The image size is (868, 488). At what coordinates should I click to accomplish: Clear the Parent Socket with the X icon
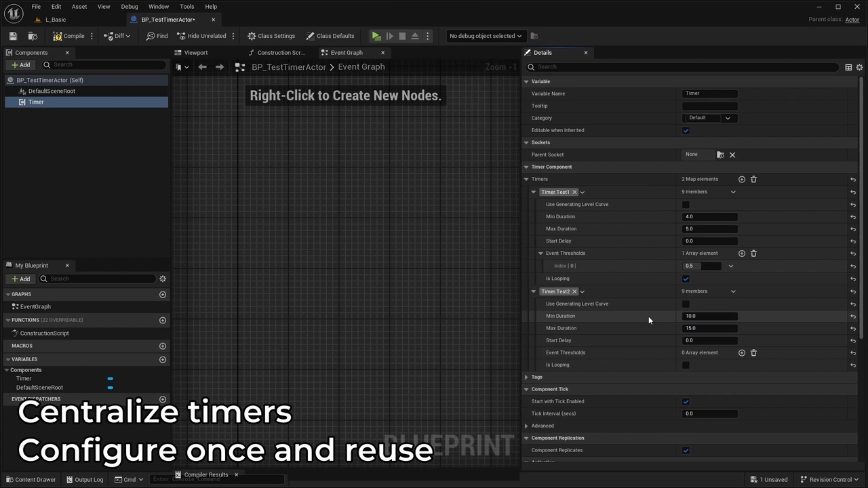point(732,155)
